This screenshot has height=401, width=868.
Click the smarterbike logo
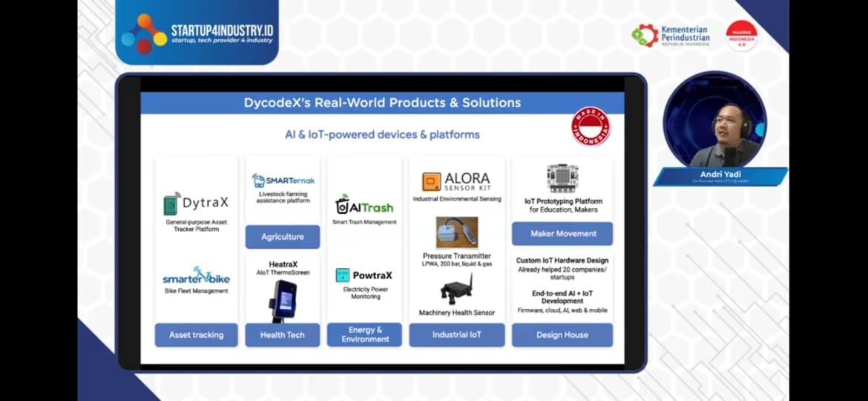pyautogui.click(x=196, y=276)
